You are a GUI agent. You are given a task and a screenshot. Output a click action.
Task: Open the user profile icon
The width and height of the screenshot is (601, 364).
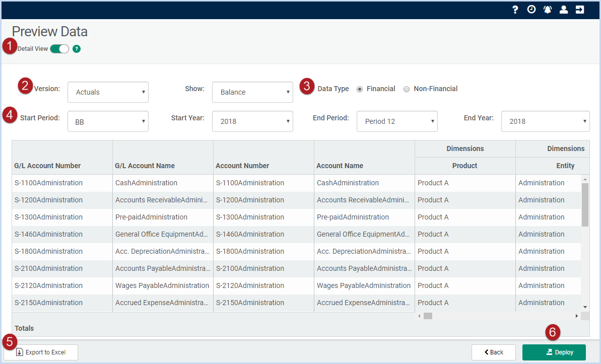(x=563, y=10)
